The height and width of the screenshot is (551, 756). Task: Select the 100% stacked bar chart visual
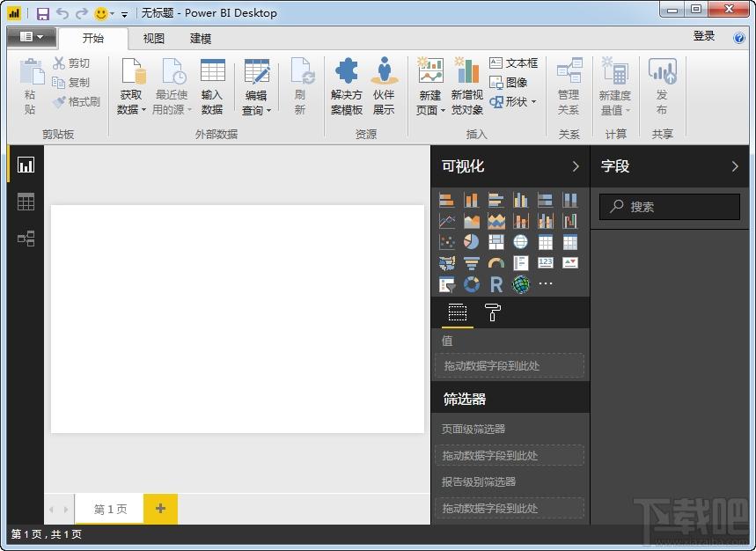546,200
